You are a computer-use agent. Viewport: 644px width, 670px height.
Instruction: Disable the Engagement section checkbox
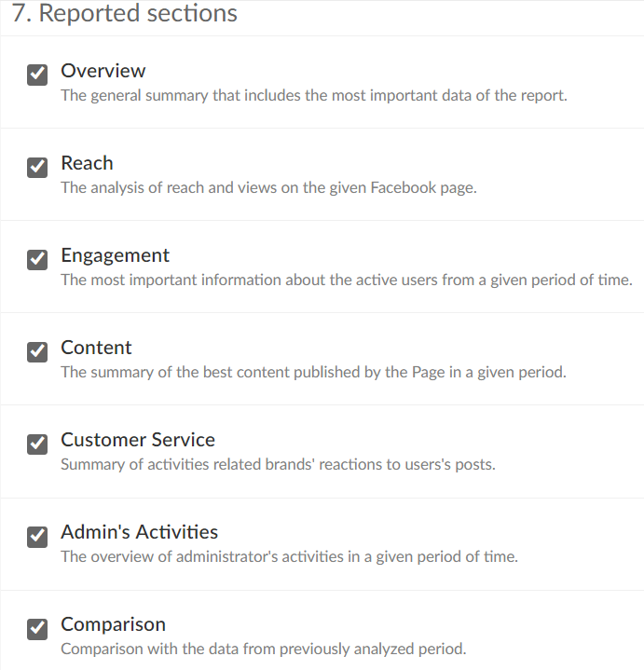[37, 260]
